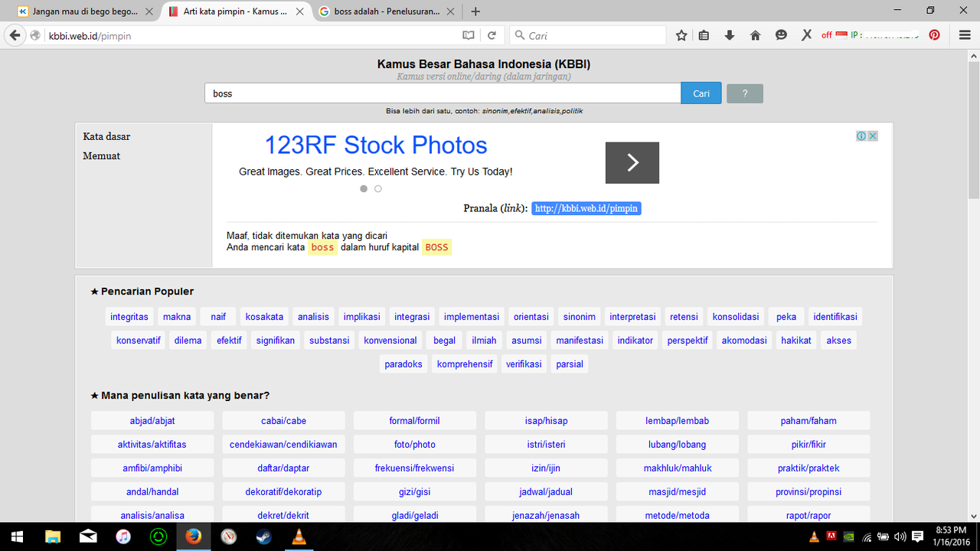Open the Firefox taskbar icon
Image resolution: width=980 pixels, height=551 pixels.
194,536
